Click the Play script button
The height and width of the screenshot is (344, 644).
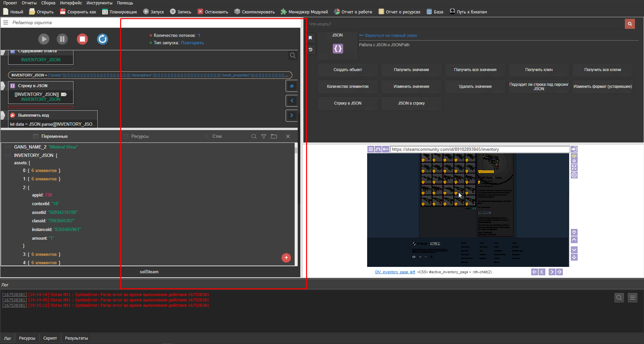(43, 39)
